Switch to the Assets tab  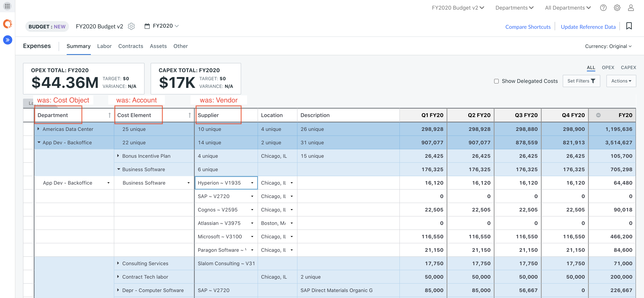tap(158, 46)
